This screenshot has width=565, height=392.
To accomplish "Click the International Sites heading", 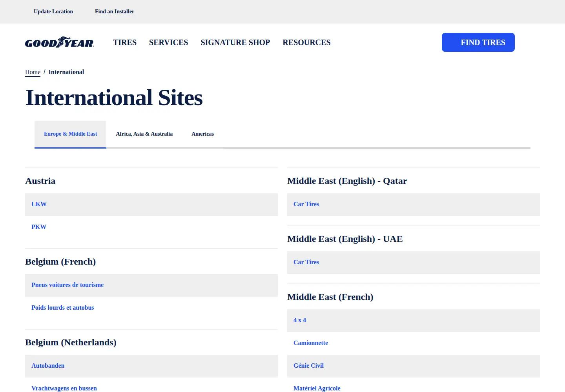I will pyautogui.click(x=114, y=98).
